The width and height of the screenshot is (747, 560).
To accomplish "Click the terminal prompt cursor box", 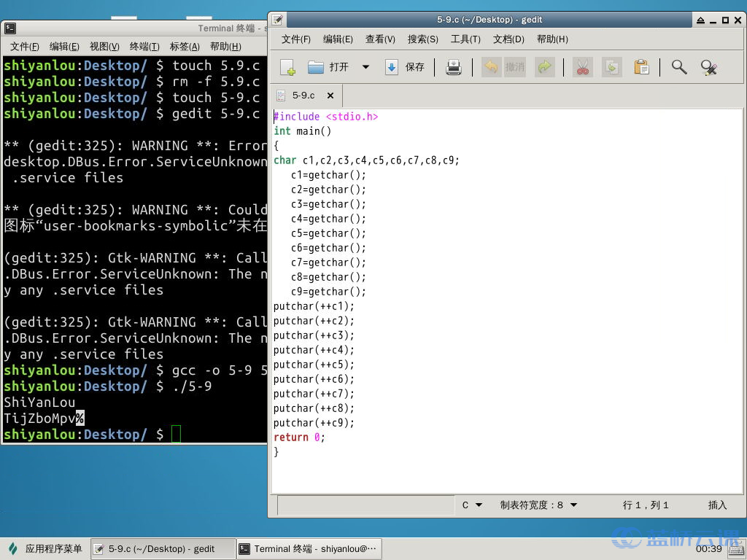I will click(176, 434).
